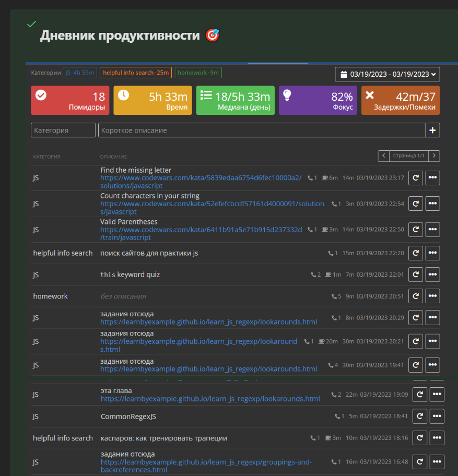Open more options for 'Valid Parentheses' row

(x=432, y=230)
